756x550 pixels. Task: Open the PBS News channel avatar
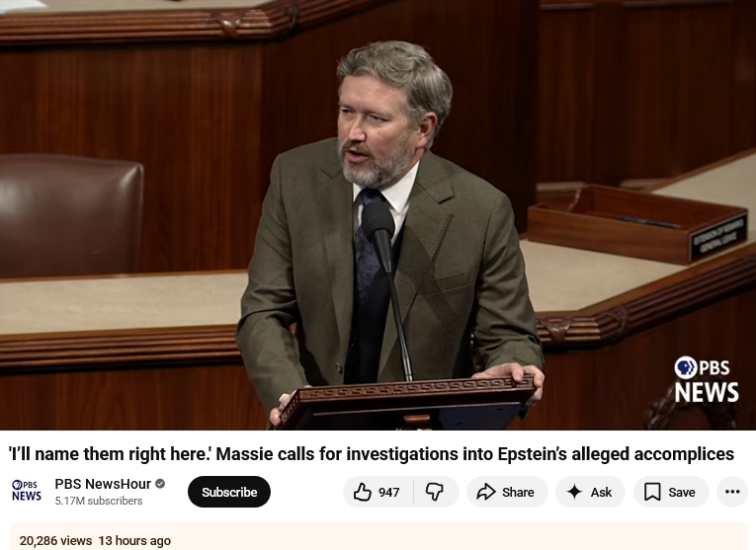[x=27, y=491]
